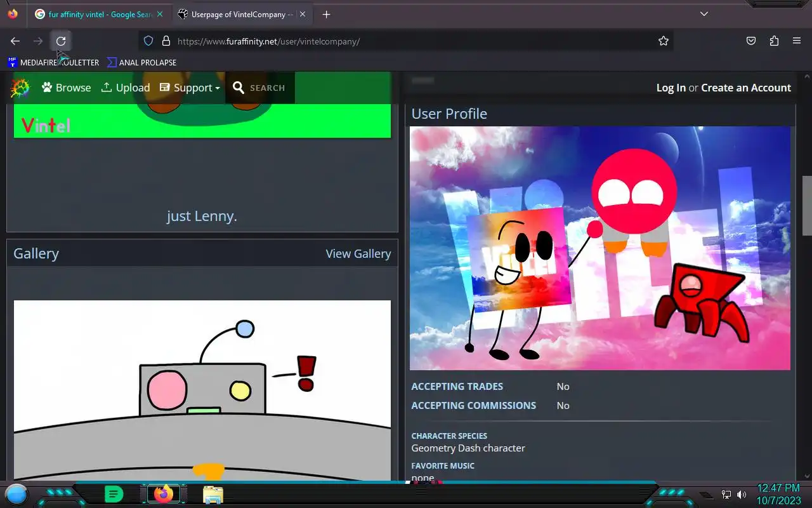Open the second bookmark in the bookmarks toolbar

tap(141, 62)
